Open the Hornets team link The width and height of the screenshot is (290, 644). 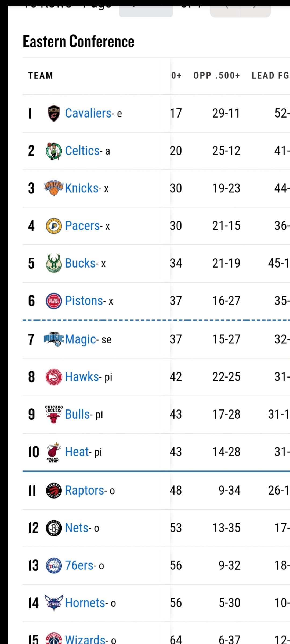tap(85, 603)
